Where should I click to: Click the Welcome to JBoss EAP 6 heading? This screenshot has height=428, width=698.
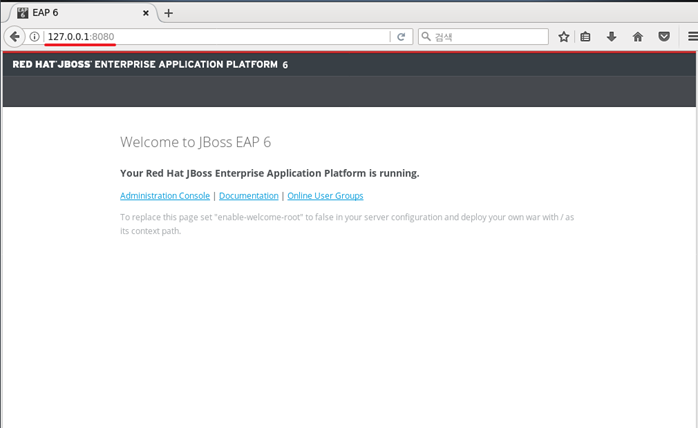[x=195, y=142]
